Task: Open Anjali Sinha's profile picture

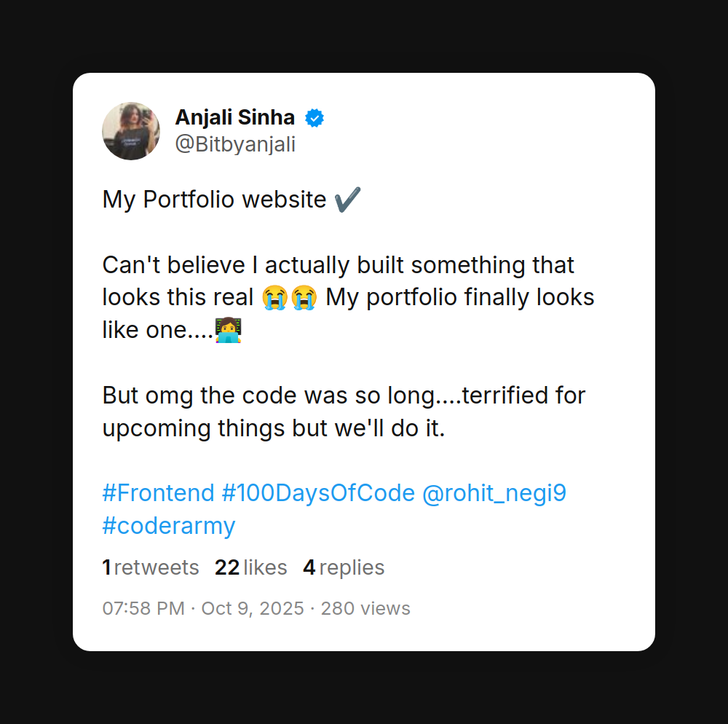Action: 131,131
